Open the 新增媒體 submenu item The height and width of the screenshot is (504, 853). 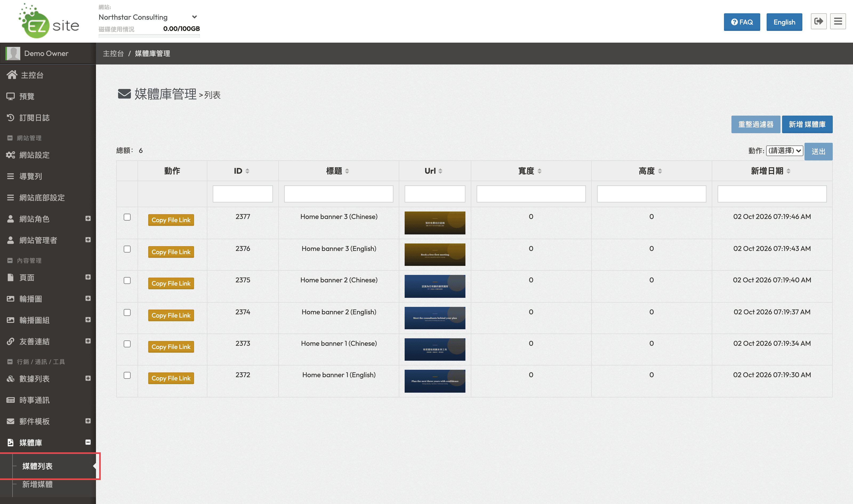click(x=37, y=484)
